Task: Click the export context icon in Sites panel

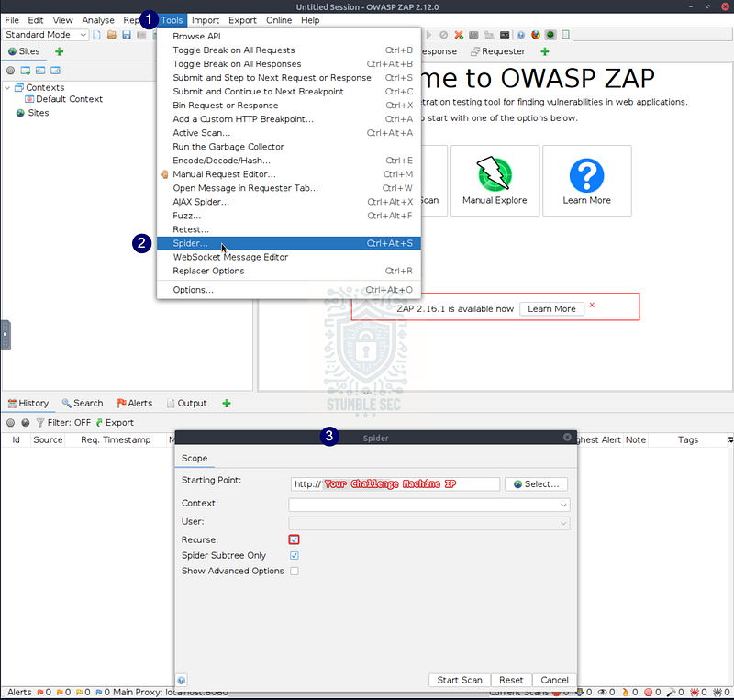Action: [x=55, y=71]
